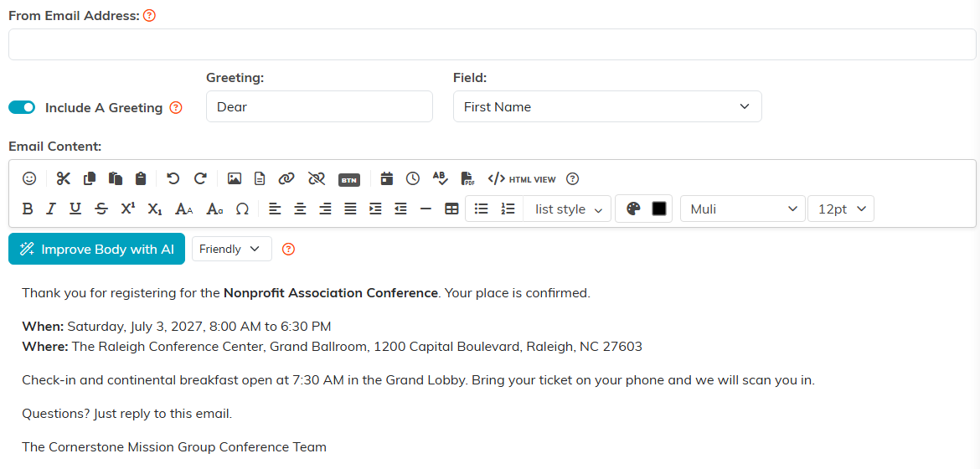Click help icon next to Friendly dropdown

288,249
